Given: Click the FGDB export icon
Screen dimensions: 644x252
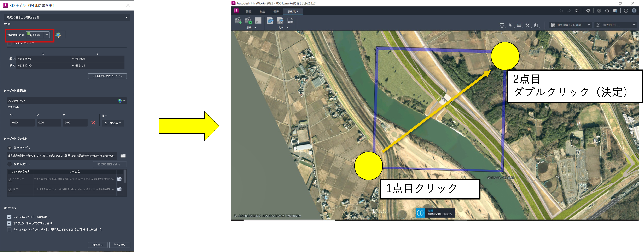Looking at the screenshot, I should [290, 20].
